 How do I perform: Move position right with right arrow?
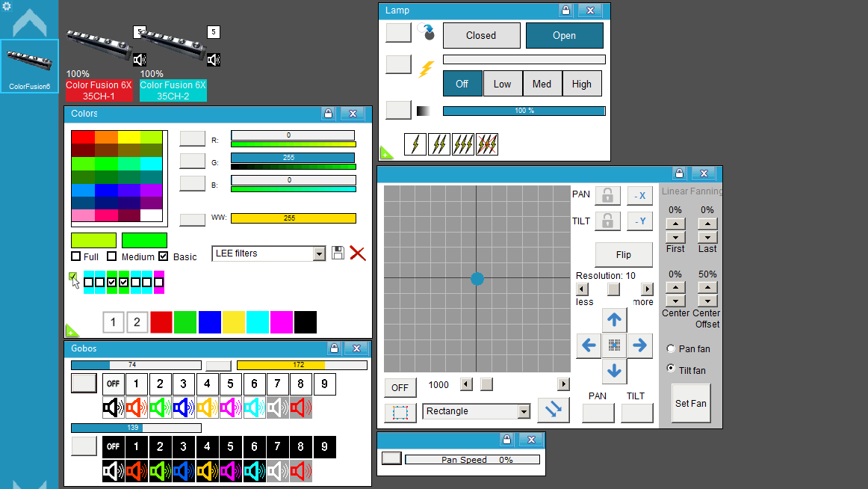pos(639,345)
